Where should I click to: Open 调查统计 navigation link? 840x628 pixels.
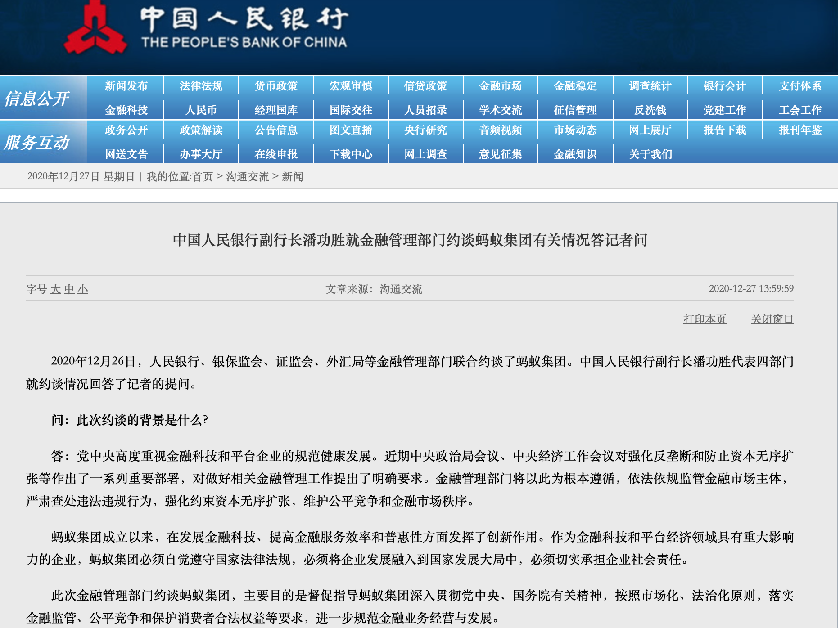pyautogui.click(x=650, y=86)
